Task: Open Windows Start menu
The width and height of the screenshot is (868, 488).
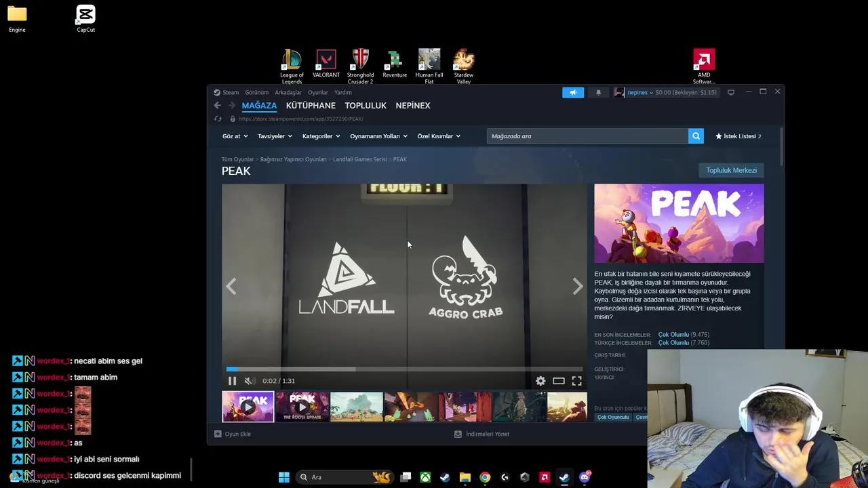Action: 284,477
